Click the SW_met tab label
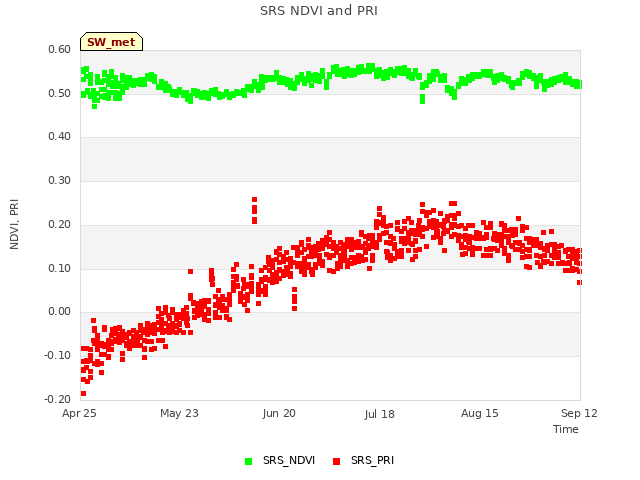The image size is (640, 480). 111,42
